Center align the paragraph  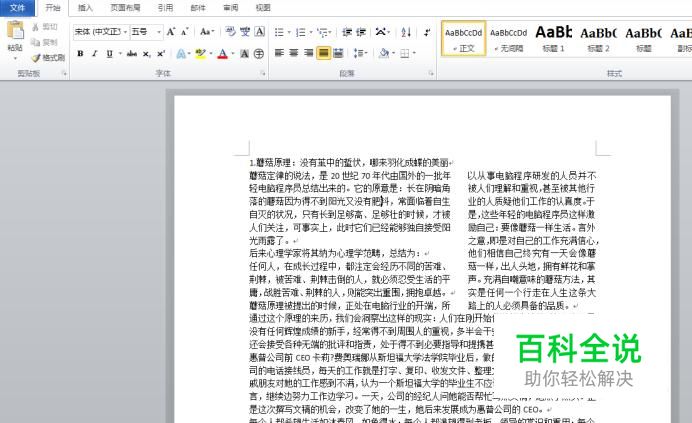[294, 54]
